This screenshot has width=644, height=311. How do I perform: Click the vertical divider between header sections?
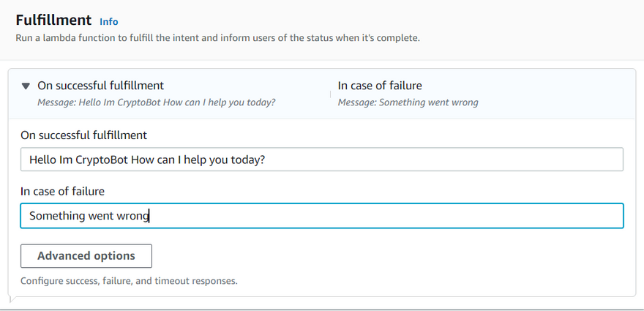(330, 93)
